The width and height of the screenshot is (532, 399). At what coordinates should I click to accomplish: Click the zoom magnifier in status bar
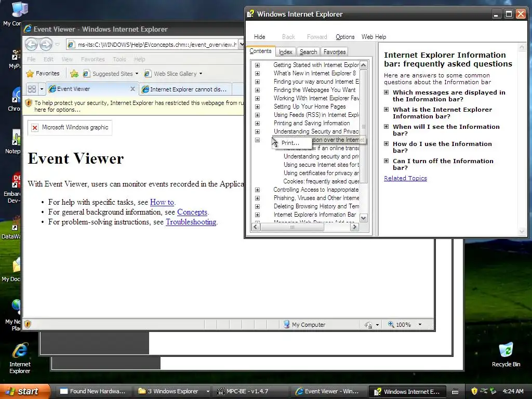coord(391,324)
